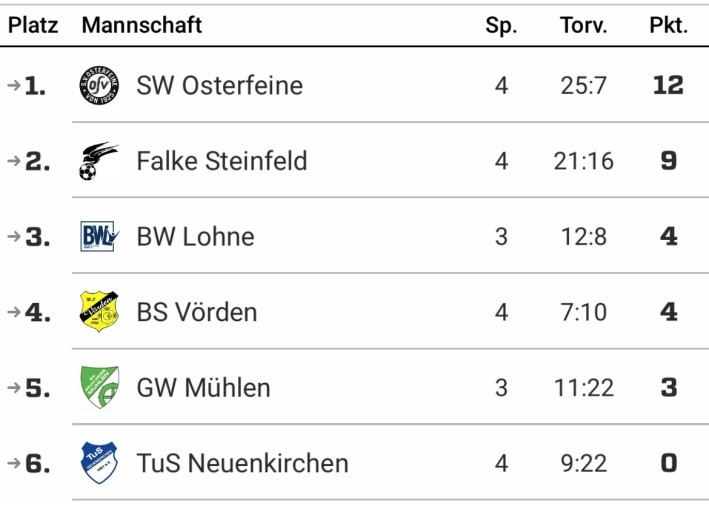Click the GW Mühlen green crest
The width and height of the screenshot is (709, 512).
(99, 387)
